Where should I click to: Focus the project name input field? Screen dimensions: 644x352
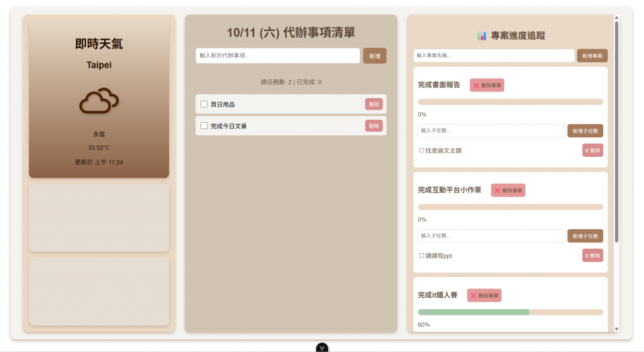pyautogui.click(x=494, y=55)
